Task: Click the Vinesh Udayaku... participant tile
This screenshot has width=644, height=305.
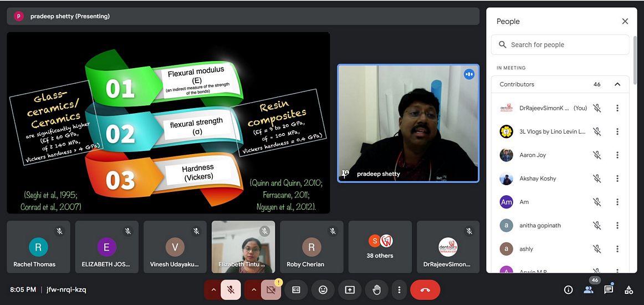Action: 175,247
